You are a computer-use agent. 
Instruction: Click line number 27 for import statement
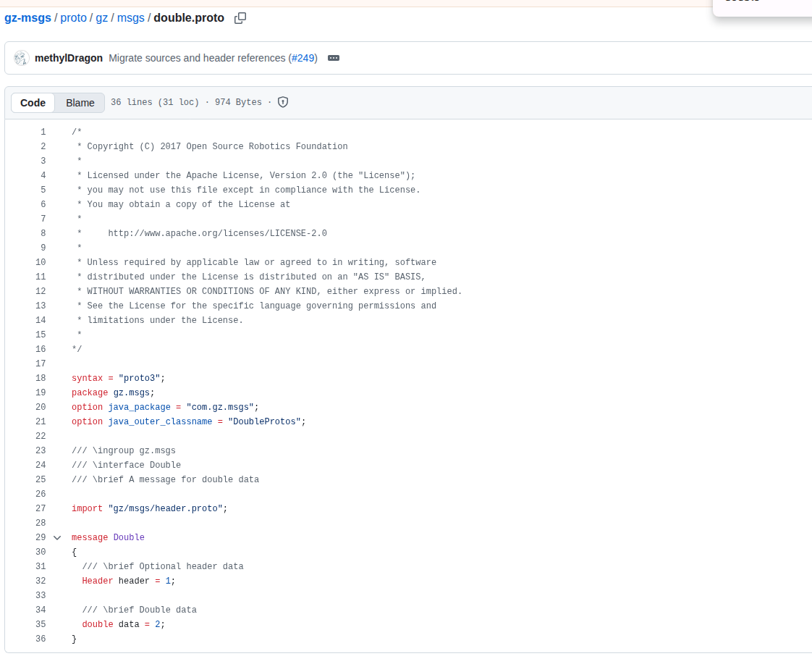click(x=41, y=508)
